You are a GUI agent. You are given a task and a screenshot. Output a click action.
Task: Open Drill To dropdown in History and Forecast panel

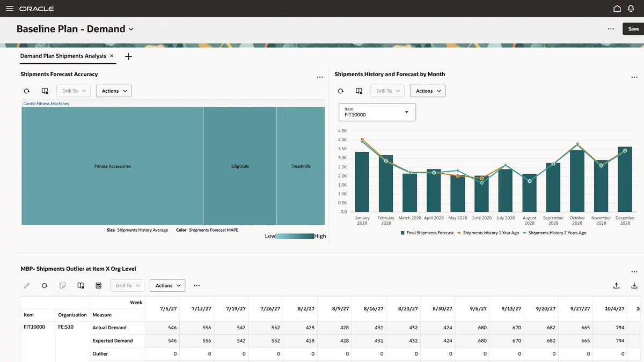click(387, 91)
